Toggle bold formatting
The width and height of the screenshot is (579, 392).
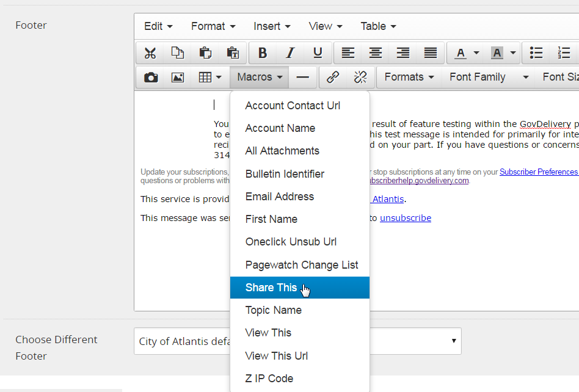263,53
